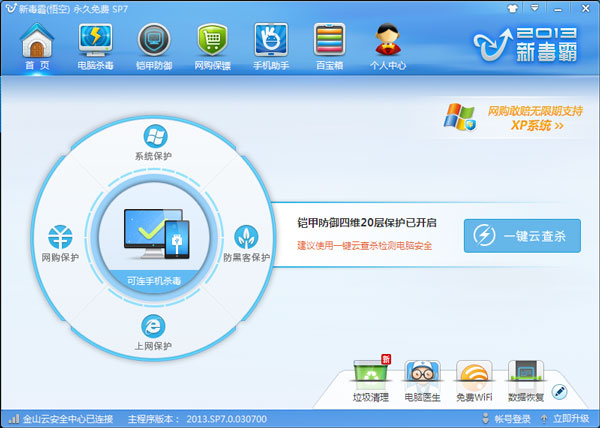Click the title bar app logo icon

pos(11,8)
